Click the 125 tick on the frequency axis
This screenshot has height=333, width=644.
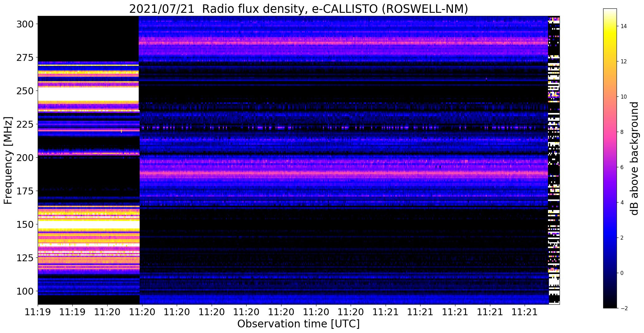point(25,258)
